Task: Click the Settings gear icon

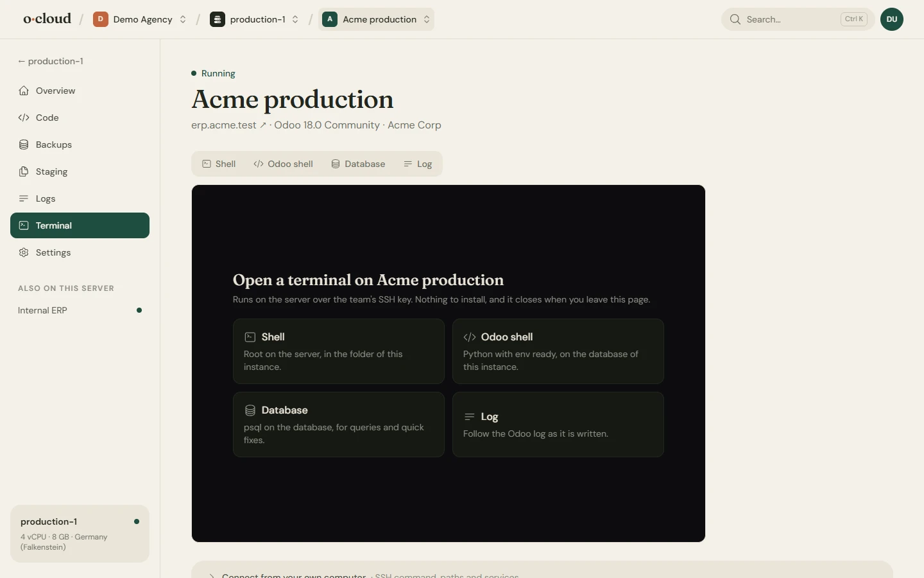Action: pyautogui.click(x=24, y=252)
